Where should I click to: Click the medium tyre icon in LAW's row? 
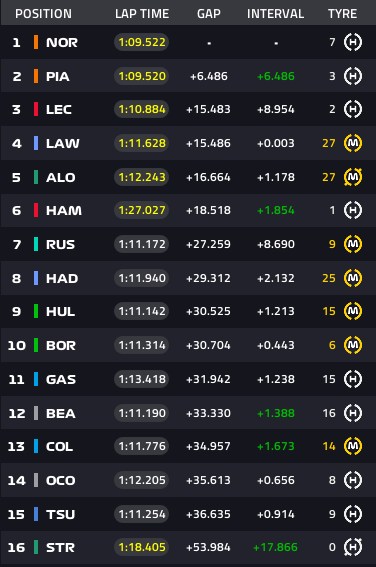point(353,143)
